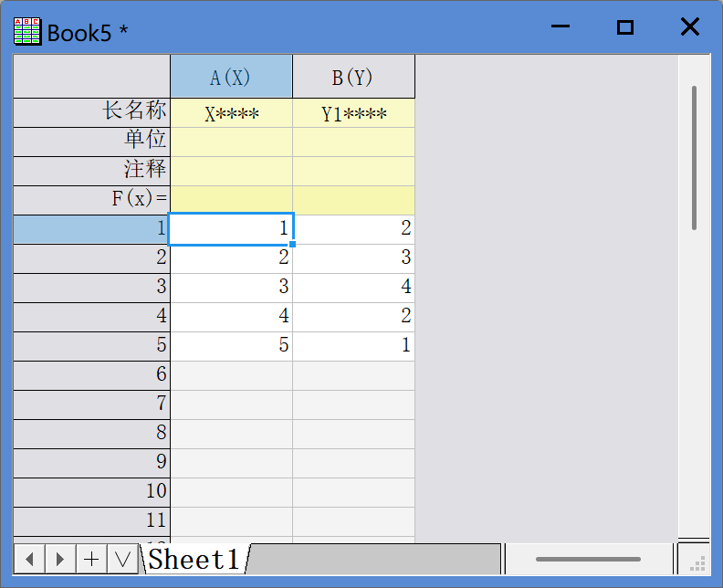Click the Book5 workbook icon in title bar
723x588 pixels.
27,31
